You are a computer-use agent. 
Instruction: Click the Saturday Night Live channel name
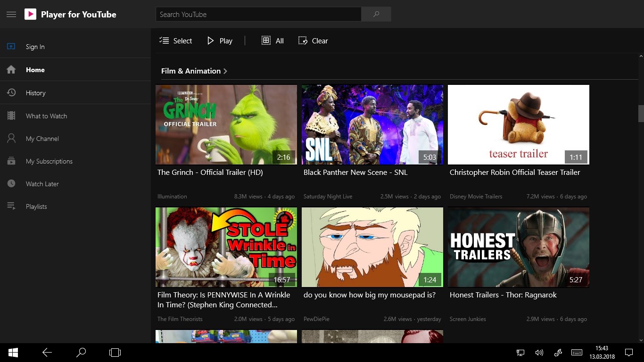(328, 197)
